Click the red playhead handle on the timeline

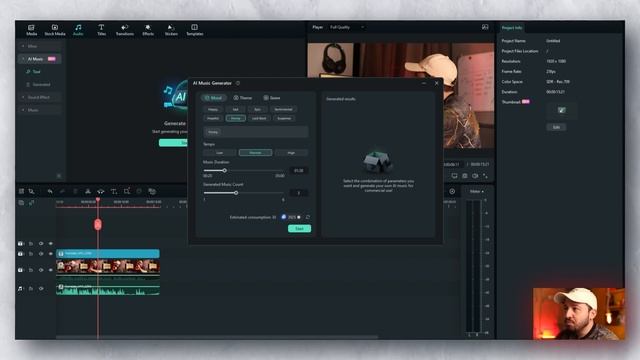(x=98, y=224)
